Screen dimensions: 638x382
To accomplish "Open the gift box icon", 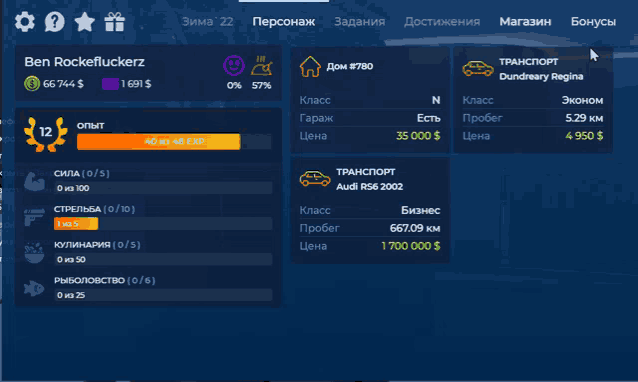I will click(x=115, y=22).
